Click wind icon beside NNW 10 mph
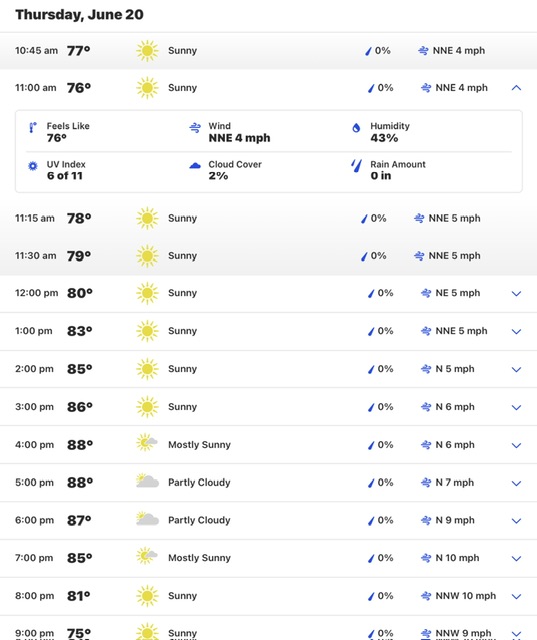Image resolution: width=537 pixels, height=640 pixels. 426,596
